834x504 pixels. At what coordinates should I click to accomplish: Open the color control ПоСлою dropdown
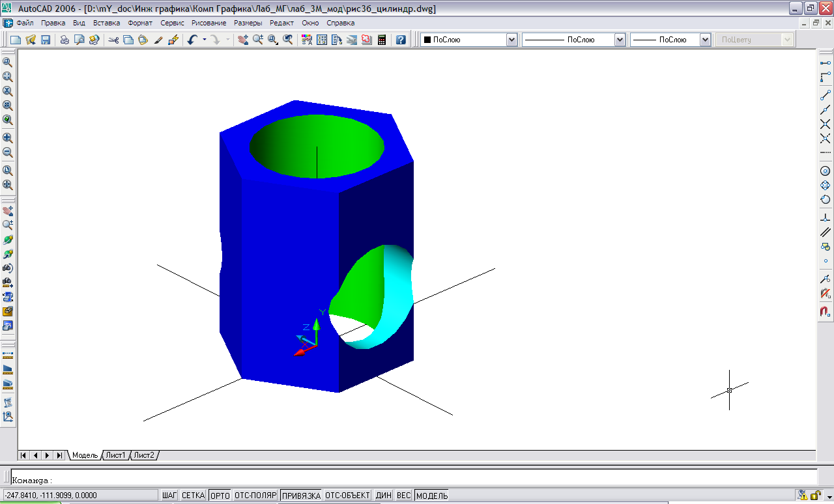tap(511, 40)
